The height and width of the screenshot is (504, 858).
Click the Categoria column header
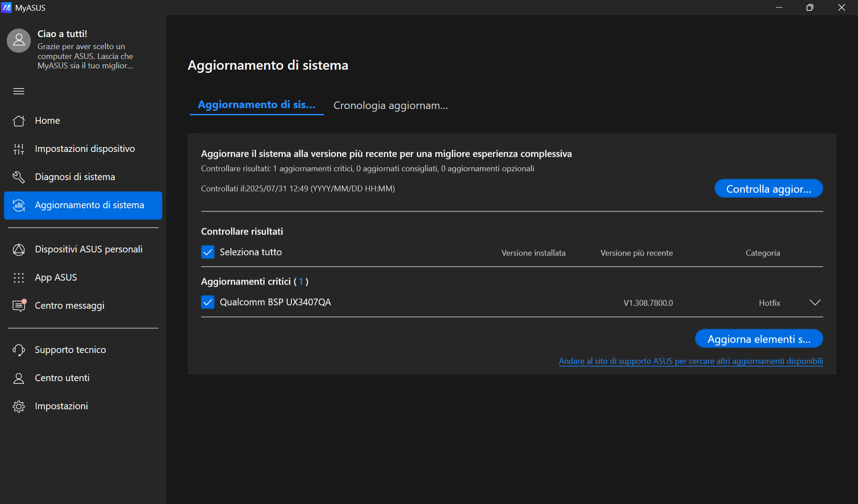click(x=763, y=253)
